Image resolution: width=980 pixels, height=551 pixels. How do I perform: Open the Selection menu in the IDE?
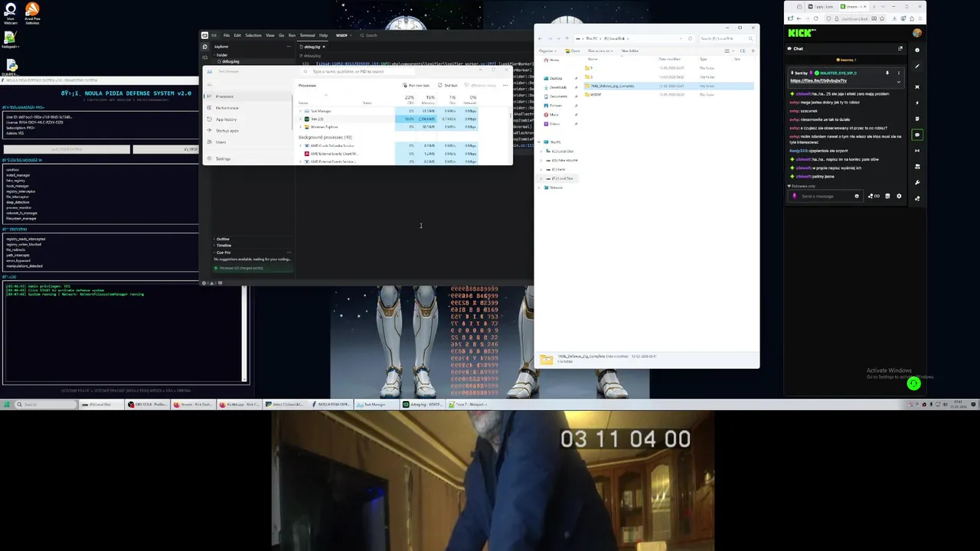253,35
